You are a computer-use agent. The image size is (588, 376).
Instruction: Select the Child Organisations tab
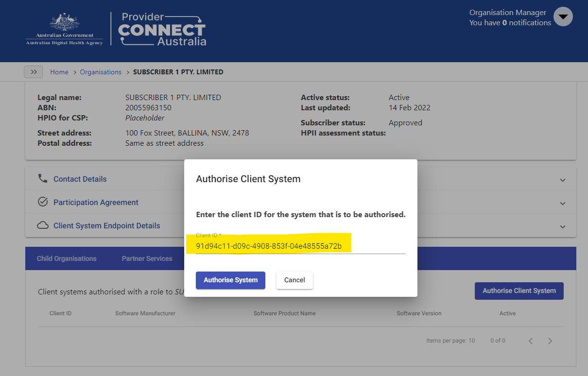67,258
